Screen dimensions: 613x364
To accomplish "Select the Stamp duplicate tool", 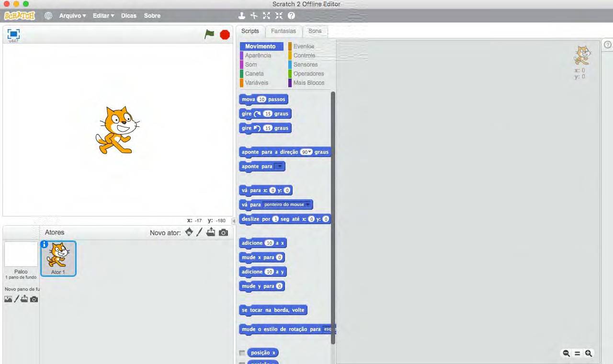I will click(x=242, y=15).
